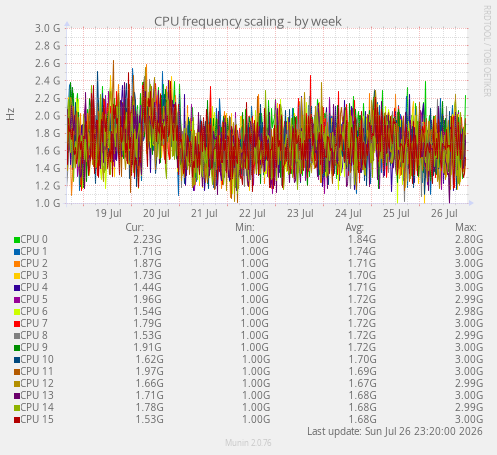497x455 pixels.
Task: Click the CPU 4 dark blue legend swatch
Action: coord(17,288)
